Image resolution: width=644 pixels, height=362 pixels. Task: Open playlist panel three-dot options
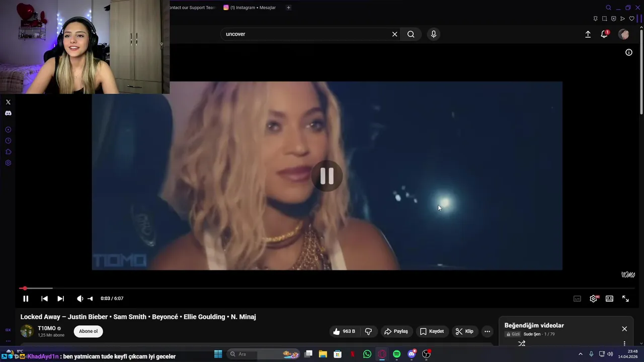624,343
